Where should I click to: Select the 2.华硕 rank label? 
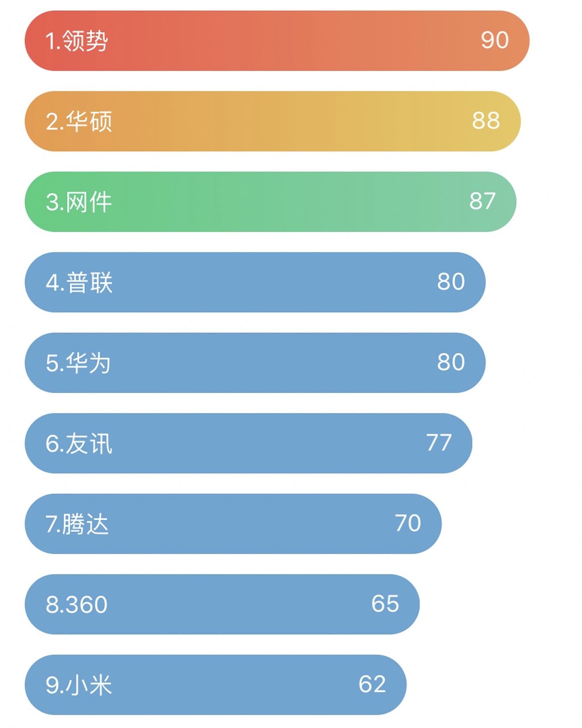point(79,121)
